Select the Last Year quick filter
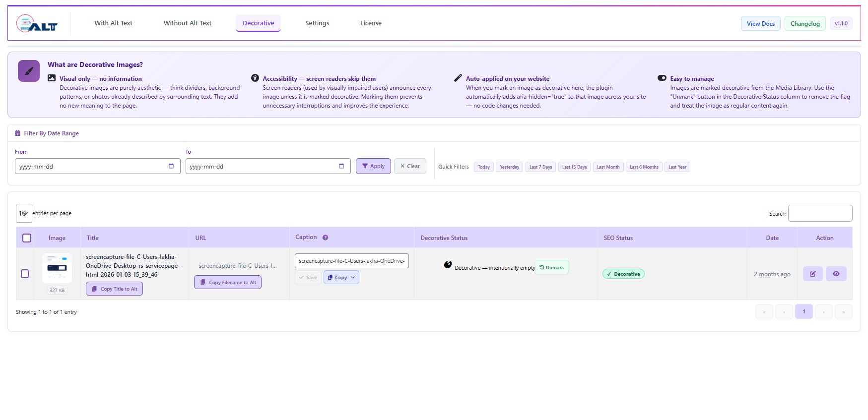Screen dimensions: 868x420 [x=677, y=167]
